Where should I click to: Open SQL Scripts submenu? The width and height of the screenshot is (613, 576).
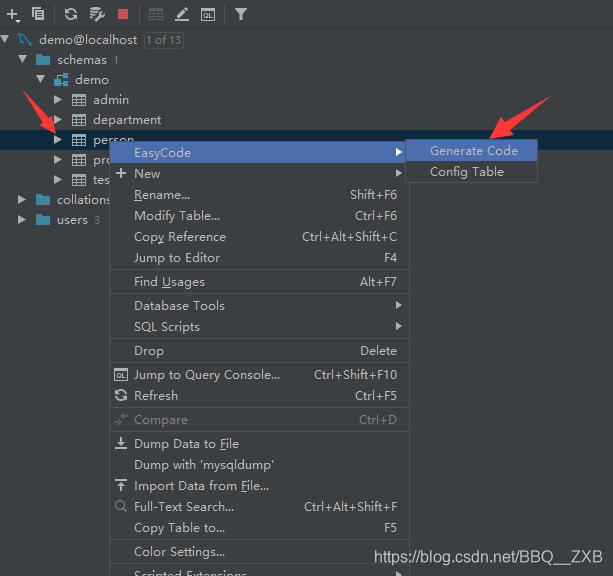259,327
